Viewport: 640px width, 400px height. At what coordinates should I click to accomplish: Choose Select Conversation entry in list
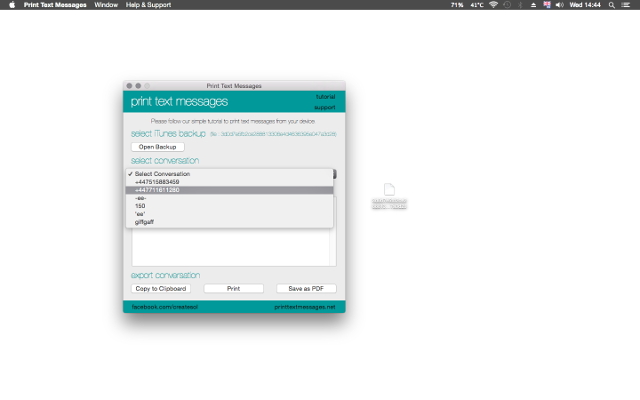(229, 174)
